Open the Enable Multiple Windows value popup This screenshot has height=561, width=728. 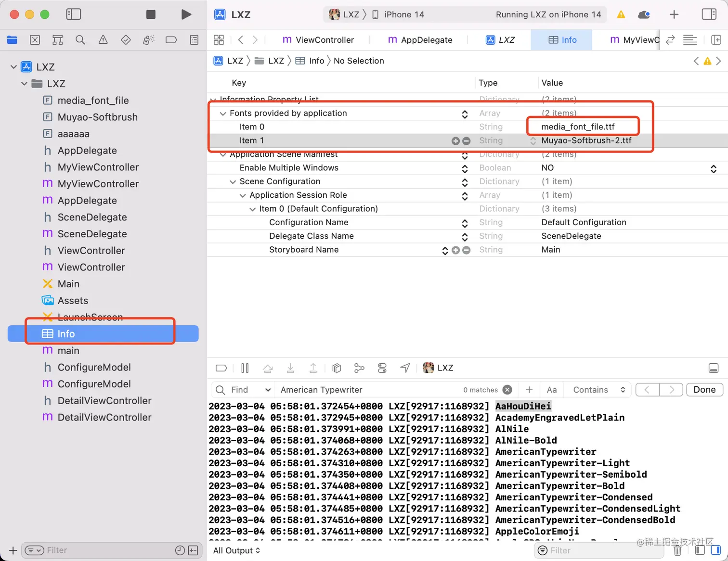click(x=714, y=168)
